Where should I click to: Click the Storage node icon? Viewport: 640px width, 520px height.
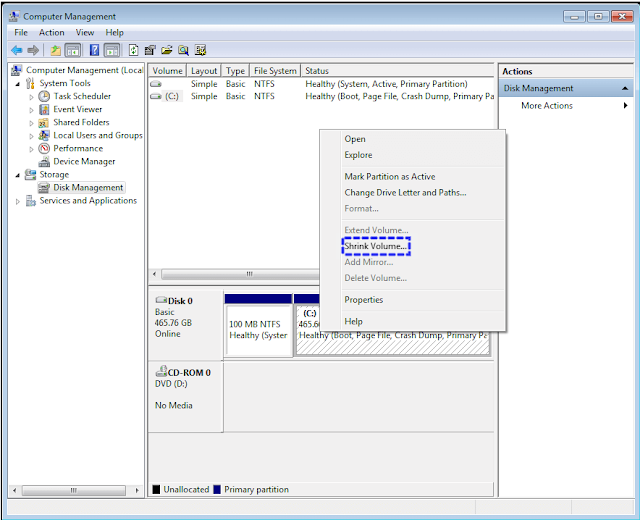coord(30,175)
